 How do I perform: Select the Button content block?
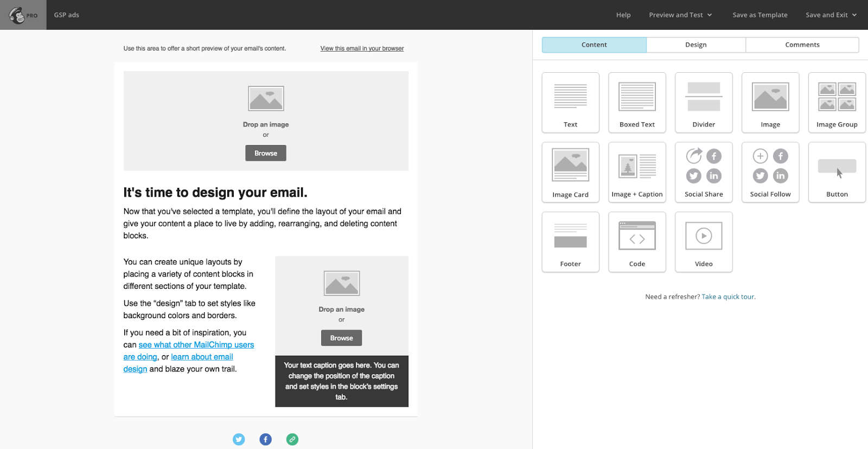[x=837, y=172]
